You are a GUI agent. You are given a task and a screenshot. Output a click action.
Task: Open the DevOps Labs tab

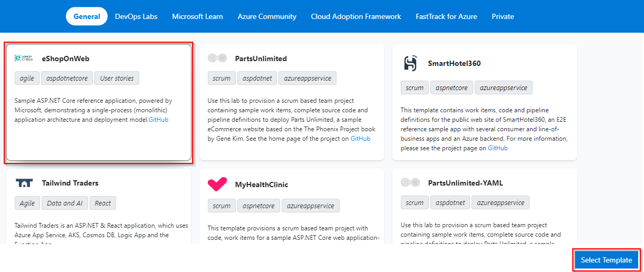point(136,16)
